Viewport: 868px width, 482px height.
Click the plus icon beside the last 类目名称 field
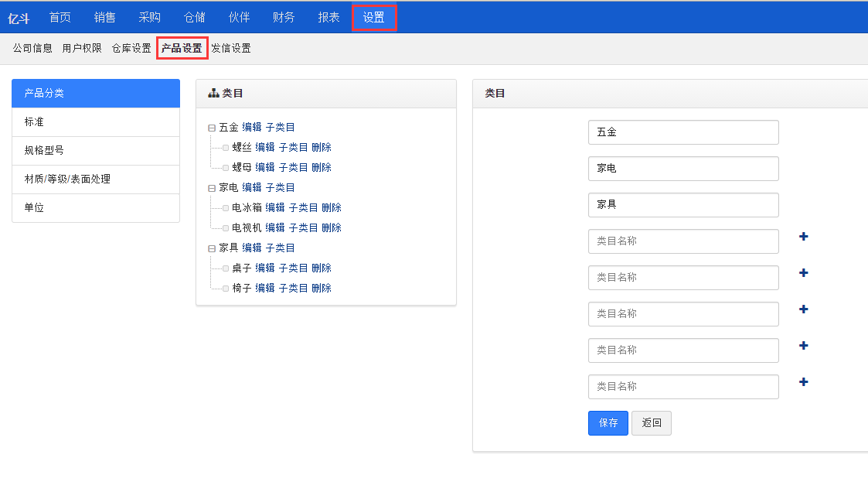tap(803, 382)
